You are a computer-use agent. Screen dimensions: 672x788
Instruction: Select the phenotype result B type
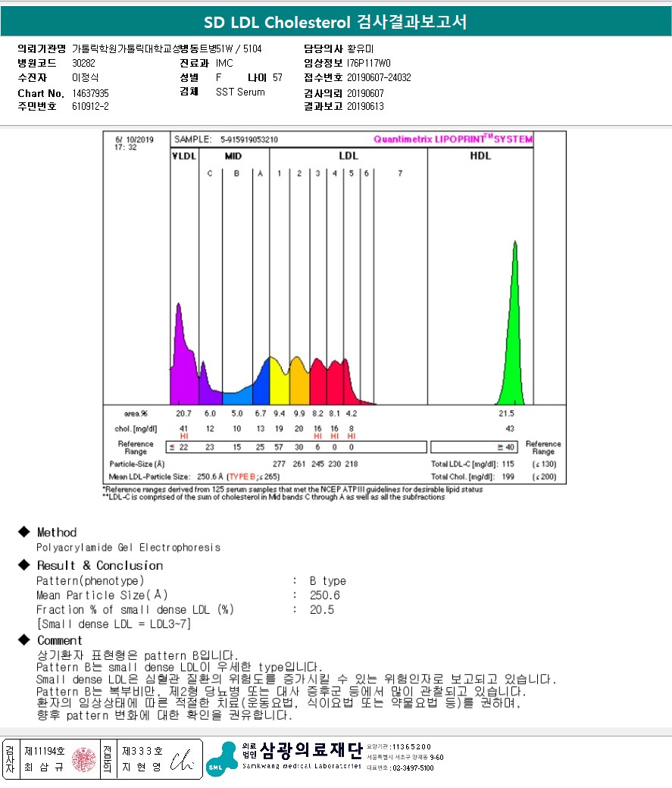[328, 581]
